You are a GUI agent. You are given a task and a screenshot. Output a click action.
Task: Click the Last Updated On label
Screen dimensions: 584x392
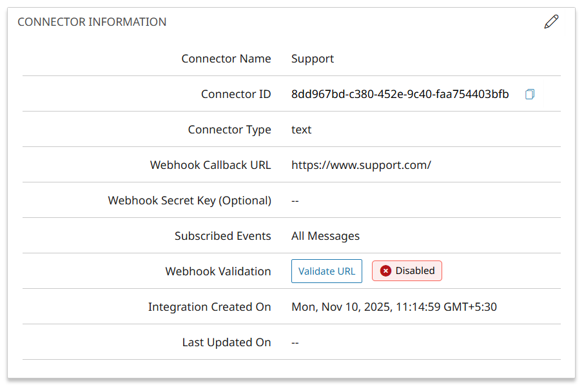[226, 342]
